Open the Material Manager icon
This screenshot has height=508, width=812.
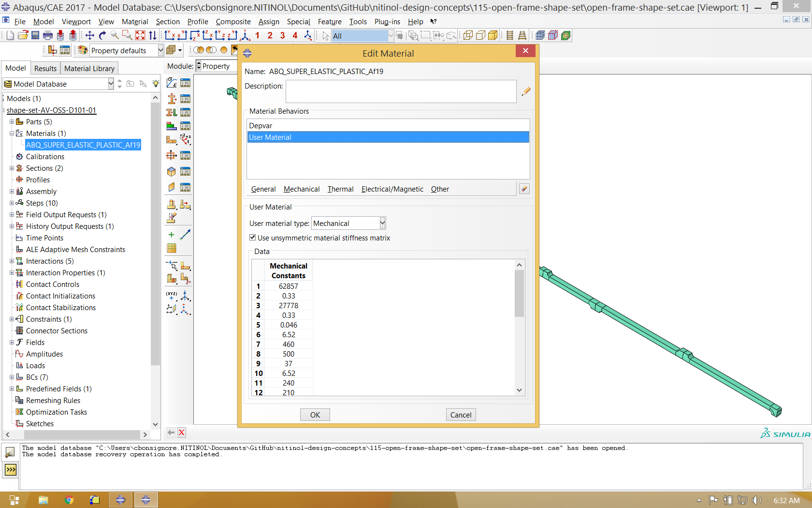(x=185, y=83)
